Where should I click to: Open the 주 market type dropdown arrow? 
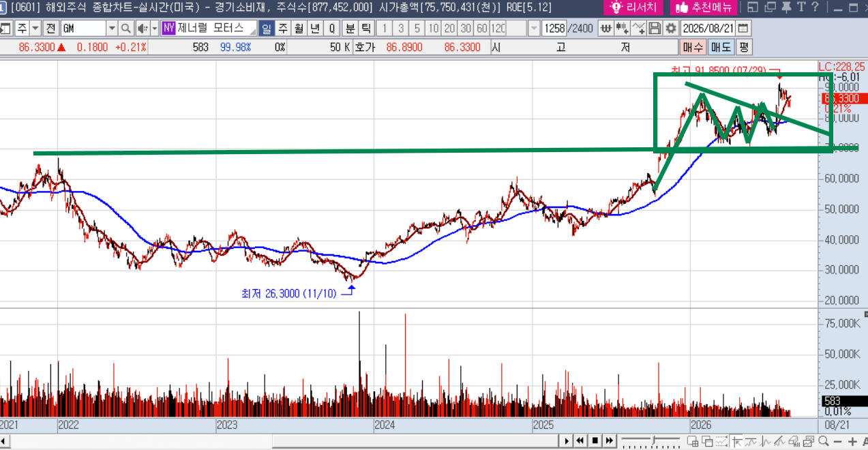(x=35, y=29)
